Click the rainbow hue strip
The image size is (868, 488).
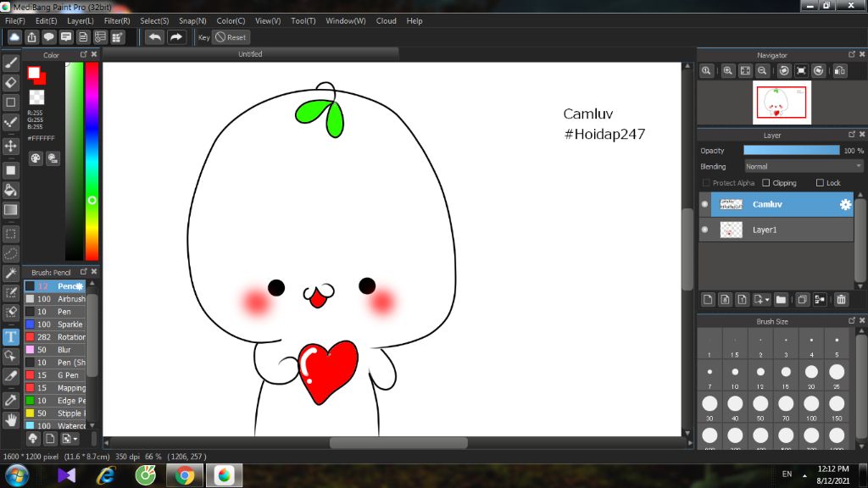pyautogui.click(x=92, y=161)
